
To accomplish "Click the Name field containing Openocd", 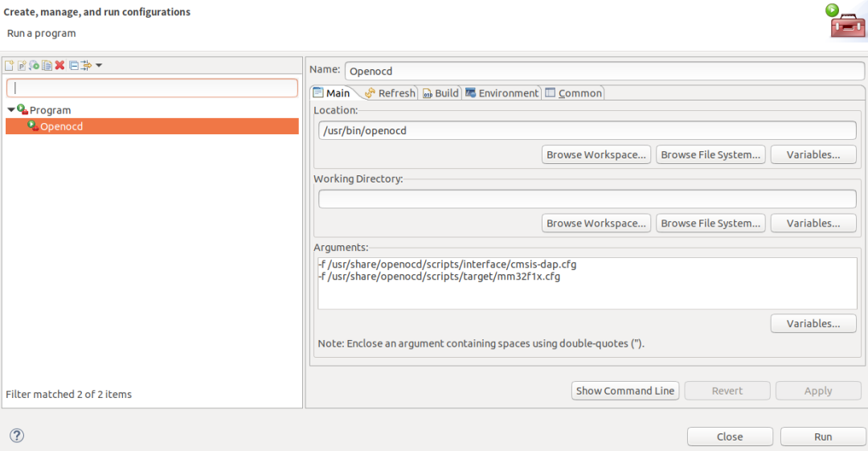I will [604, 71].
